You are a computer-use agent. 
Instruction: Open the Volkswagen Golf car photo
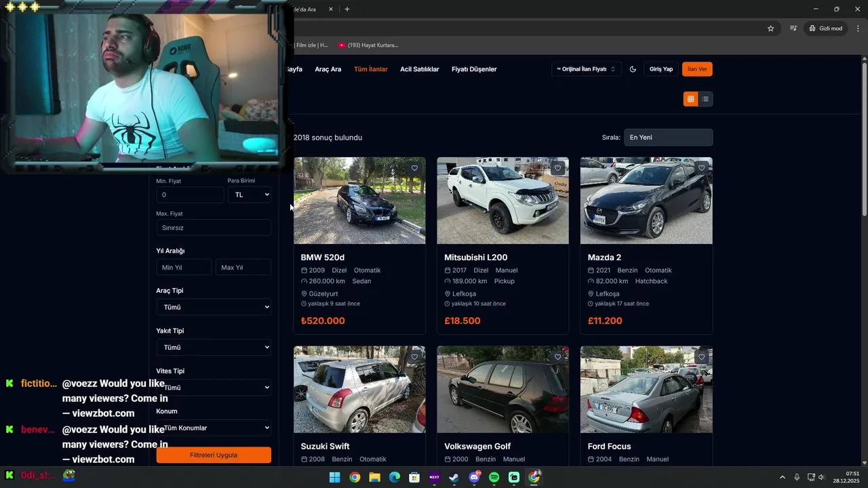point(502,390)
